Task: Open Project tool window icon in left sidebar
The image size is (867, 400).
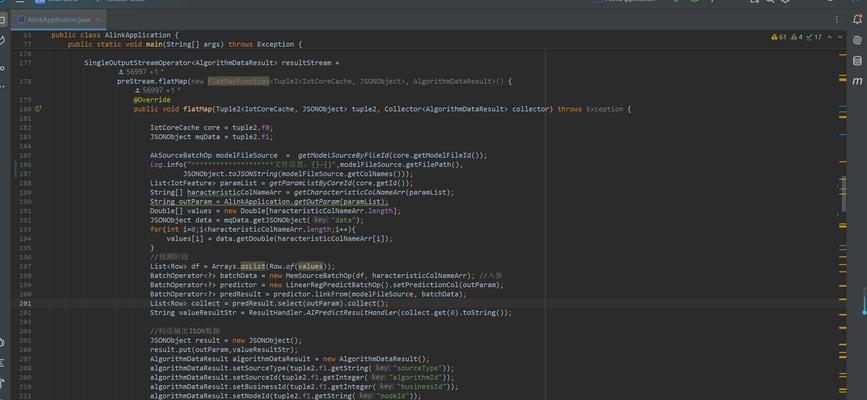Action: pyautogui.click(x=2, y=20)
